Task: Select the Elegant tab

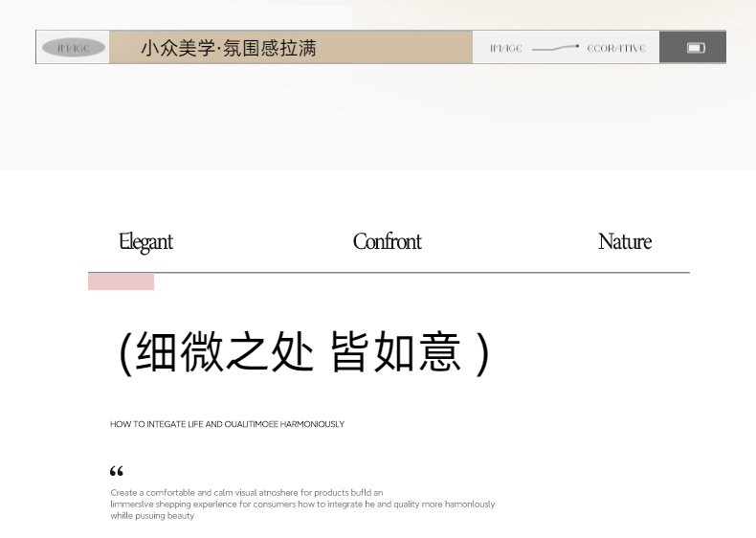Action: coord(145,242)
